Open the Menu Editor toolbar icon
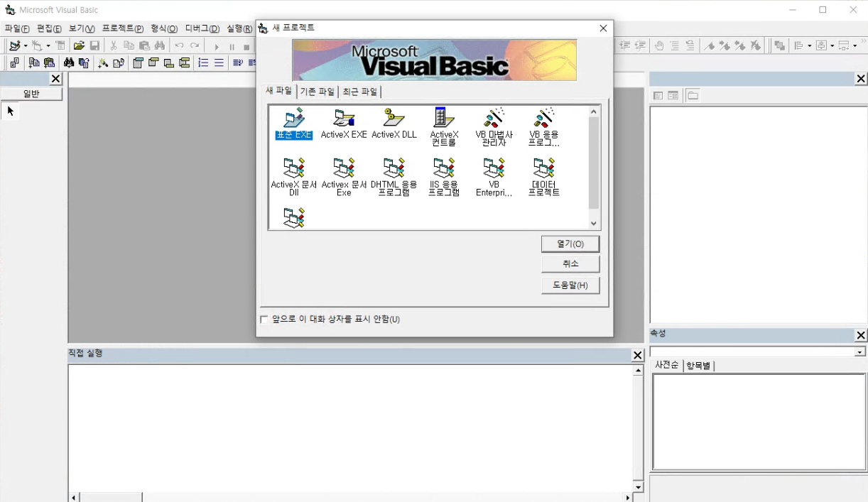This screenshot has height=502, width=868. pos(60,45)
